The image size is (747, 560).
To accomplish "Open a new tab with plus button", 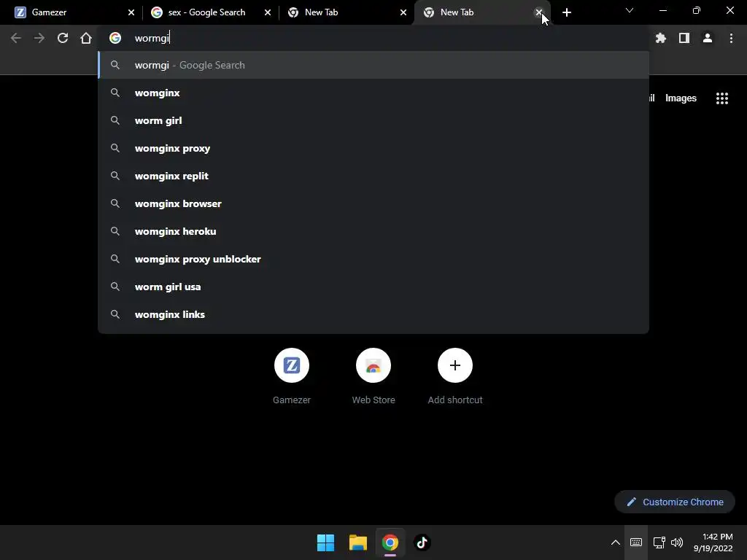I will click(566, 12).
